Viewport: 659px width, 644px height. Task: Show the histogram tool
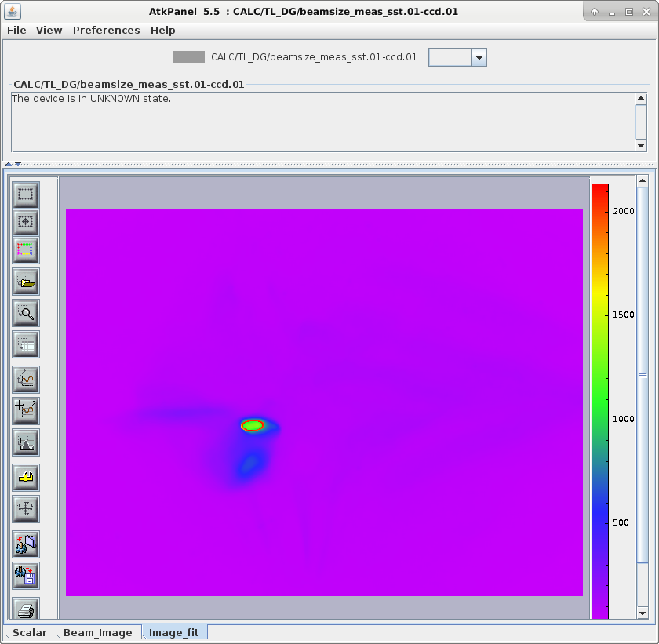tap(26, 443)
